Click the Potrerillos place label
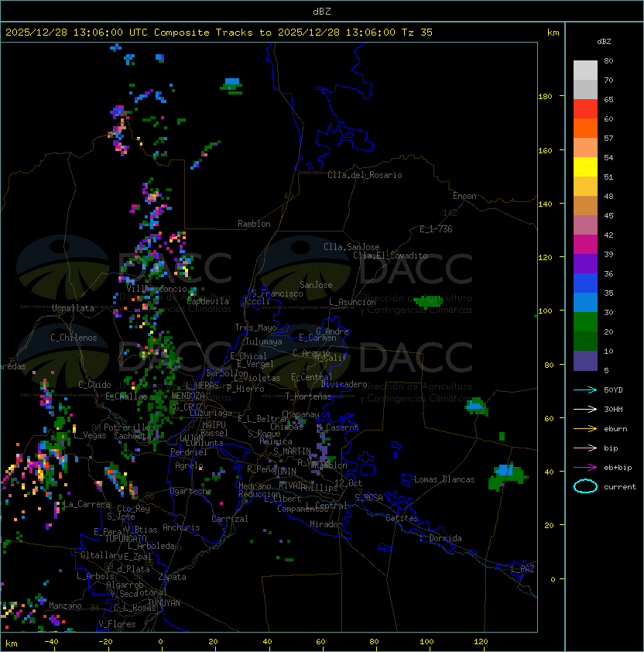 coord(129,427)
